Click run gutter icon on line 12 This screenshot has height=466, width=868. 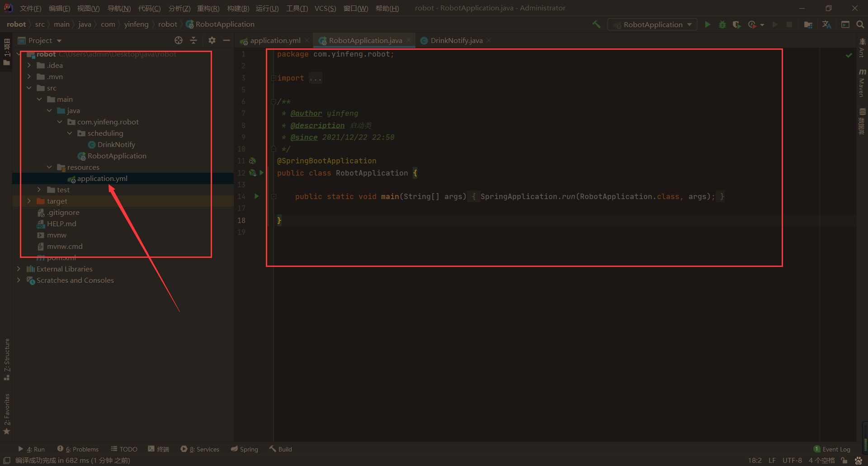tap(262, 173)
